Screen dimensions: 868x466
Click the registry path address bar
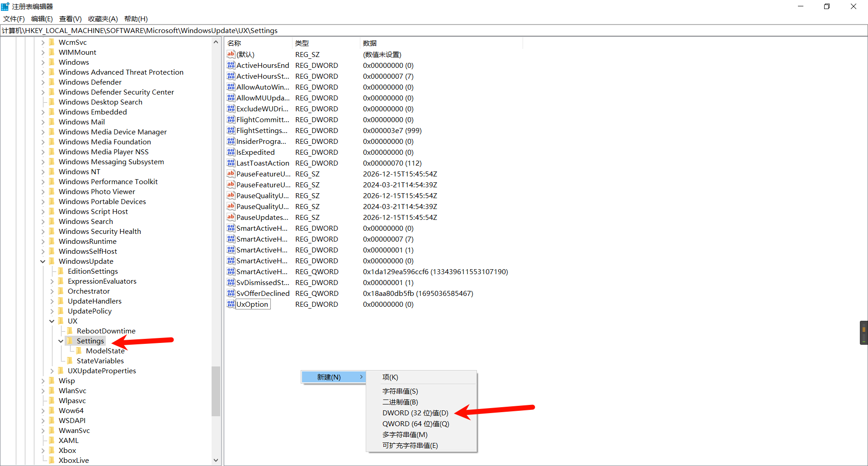tap(434, 30)
